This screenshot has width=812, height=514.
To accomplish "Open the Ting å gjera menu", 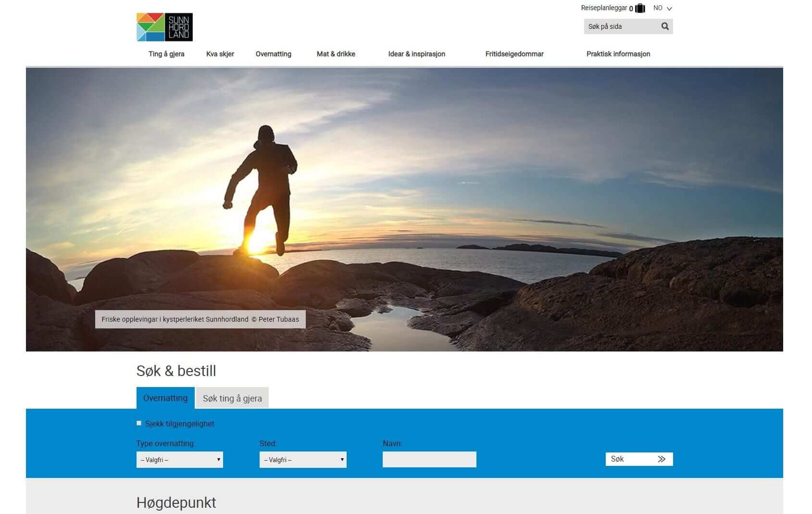I will (166, 54).
